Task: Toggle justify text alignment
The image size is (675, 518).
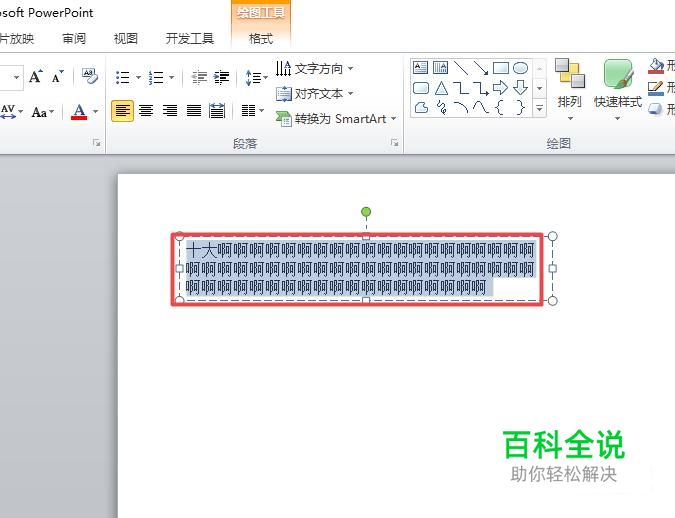Action: click(194, 111)
